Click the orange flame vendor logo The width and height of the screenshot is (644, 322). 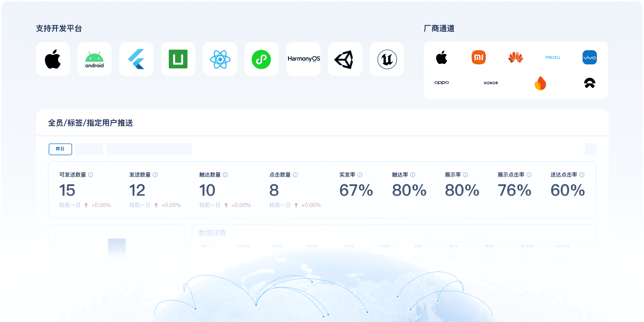tap(540, 83)
